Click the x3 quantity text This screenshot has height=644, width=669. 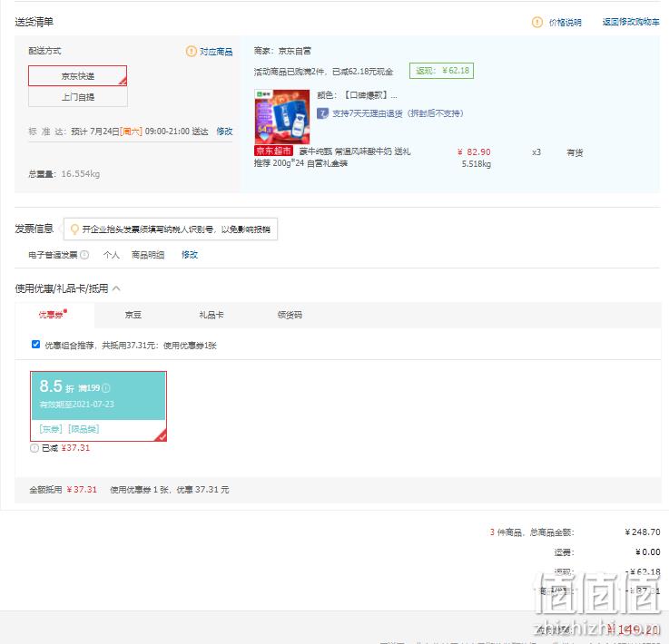(x=536, y=152)
